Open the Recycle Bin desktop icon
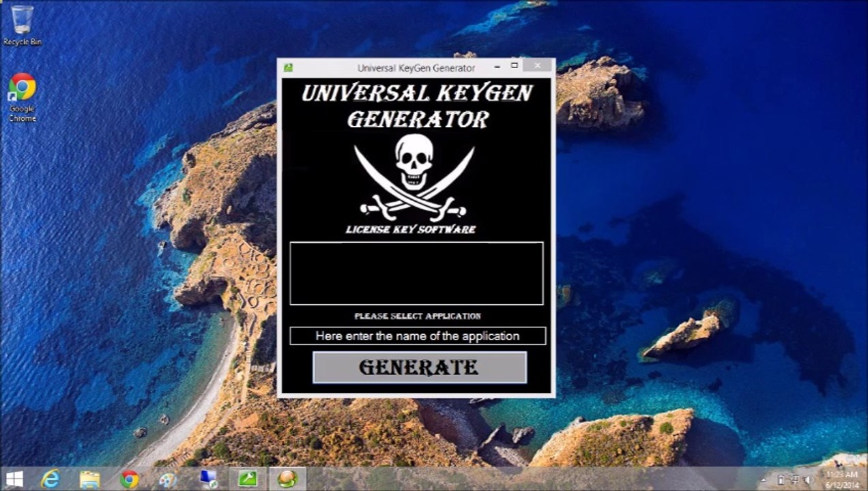 point(23,26)
